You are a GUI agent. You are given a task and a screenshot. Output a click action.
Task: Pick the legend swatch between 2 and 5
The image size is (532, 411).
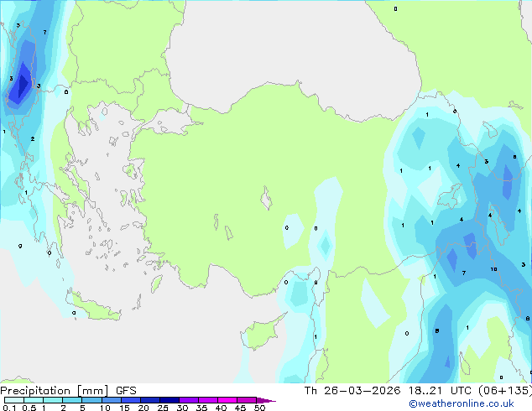[72, 400]
